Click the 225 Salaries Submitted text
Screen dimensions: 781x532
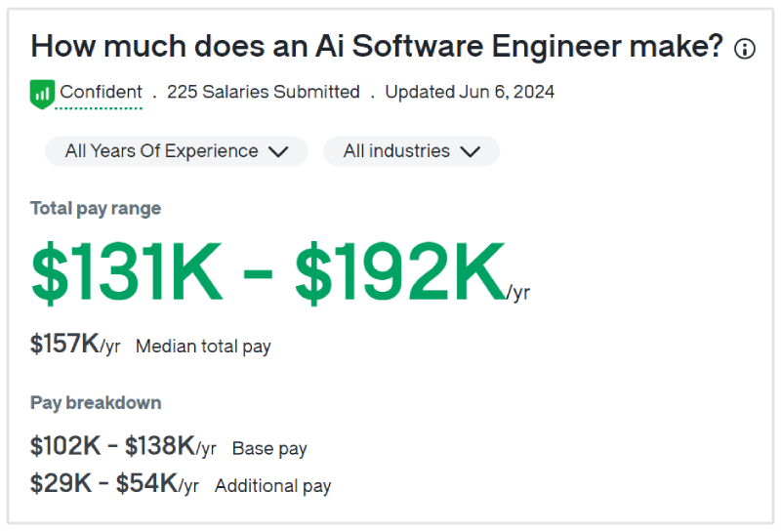(263, 93)
